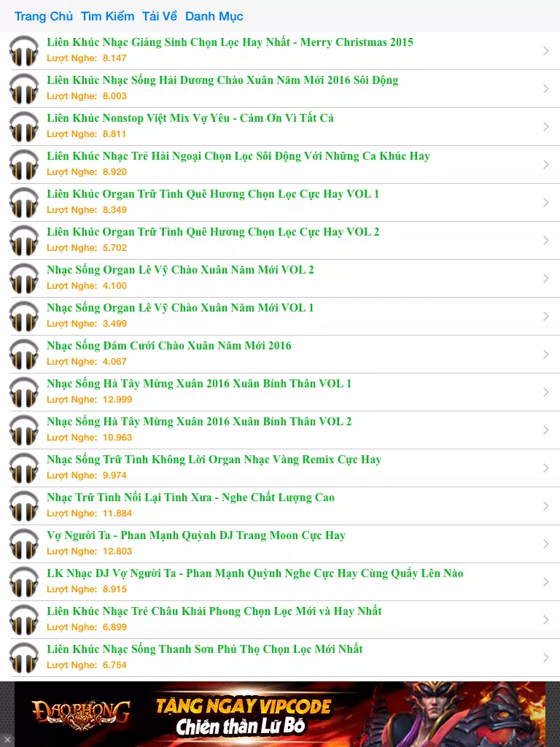
Task: Tap headphone icon for Châu Khải Phong medley
Action: click(24, 620)
